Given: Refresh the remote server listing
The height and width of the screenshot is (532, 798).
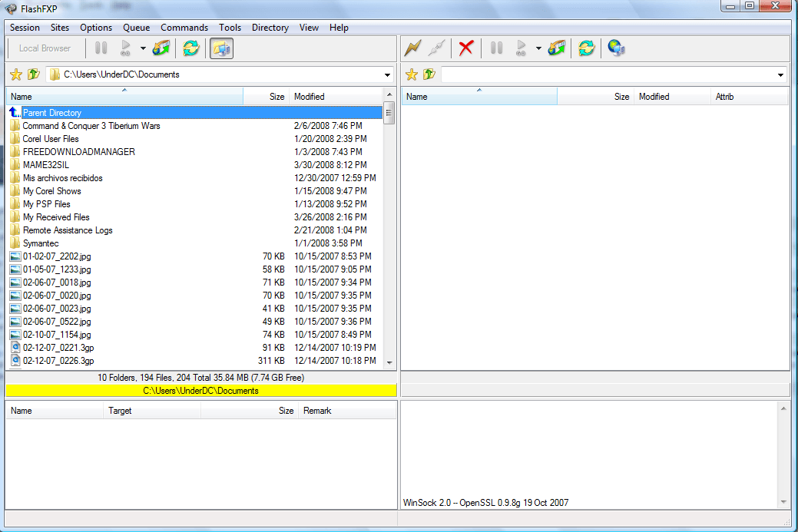Looking at the screenshot, I should point(585,47).
